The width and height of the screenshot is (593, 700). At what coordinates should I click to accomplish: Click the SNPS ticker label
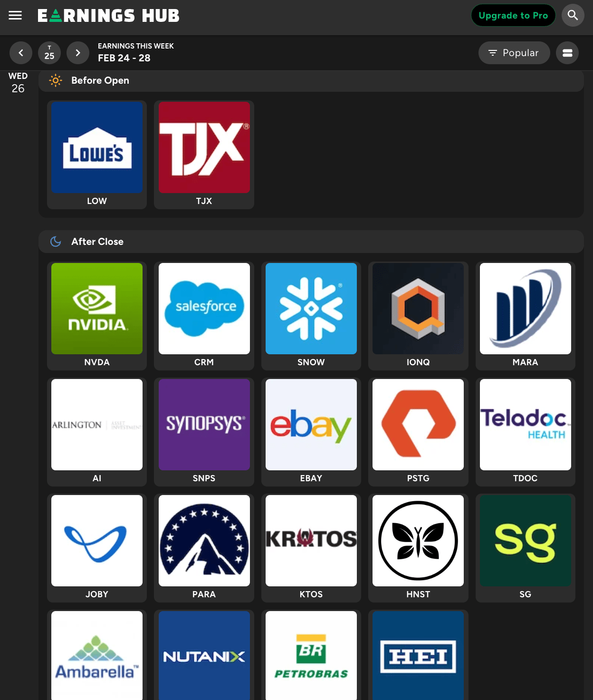click(204, 478)
